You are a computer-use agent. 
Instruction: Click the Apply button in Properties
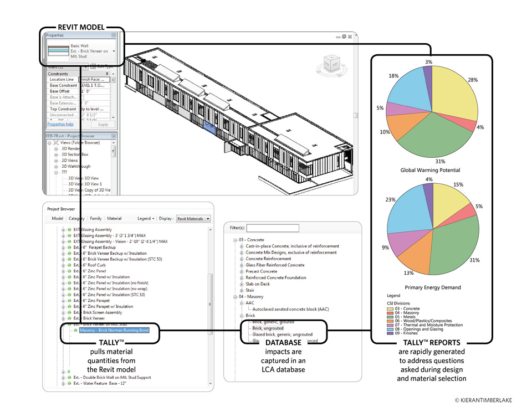pos(103,125)
